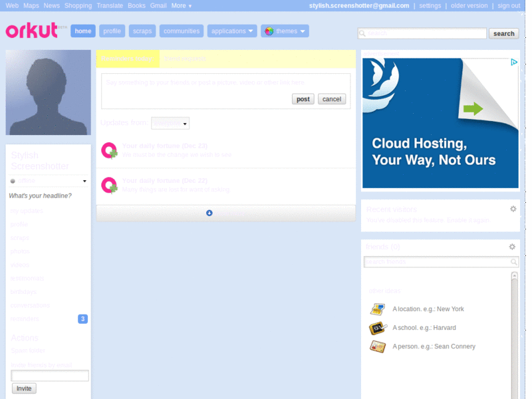Select A location. e.g.: New York
532x399 pixels.
coord(428,309)
